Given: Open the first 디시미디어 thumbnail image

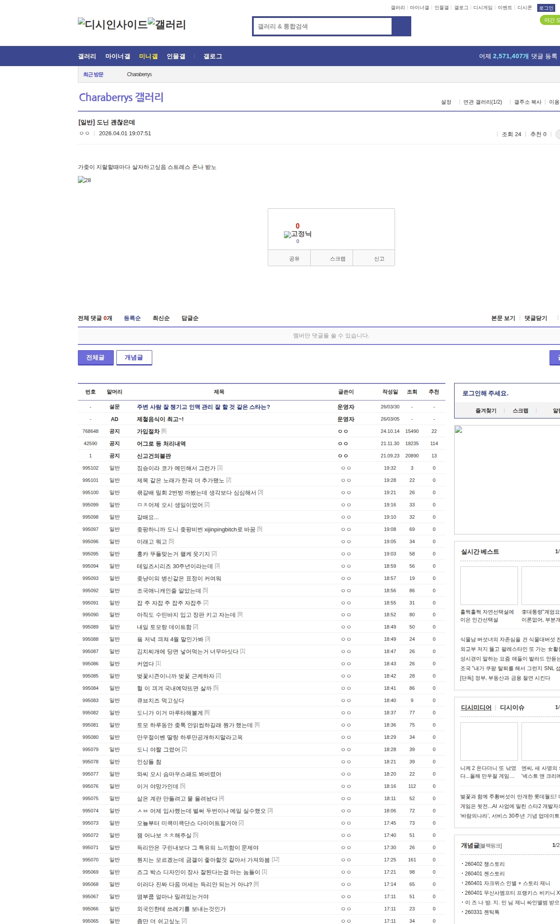Looking at the screenshot, I should point(489,741).
